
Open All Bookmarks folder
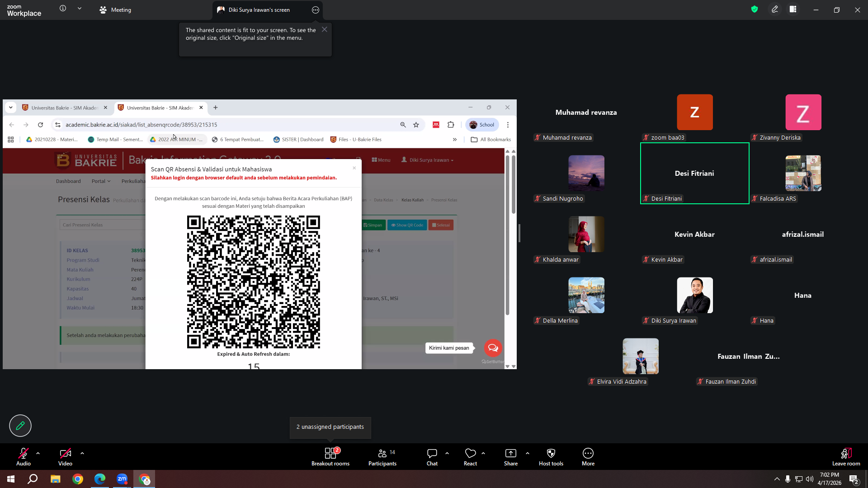[x=491, y=140]
